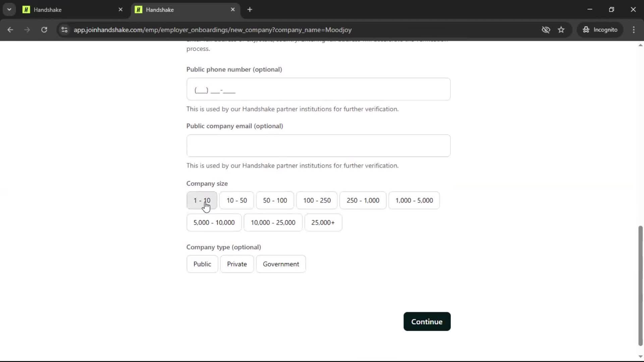Click the scrollbar up arrow
Viewport: 644px width, 362px height.
(x=640, y=45)
